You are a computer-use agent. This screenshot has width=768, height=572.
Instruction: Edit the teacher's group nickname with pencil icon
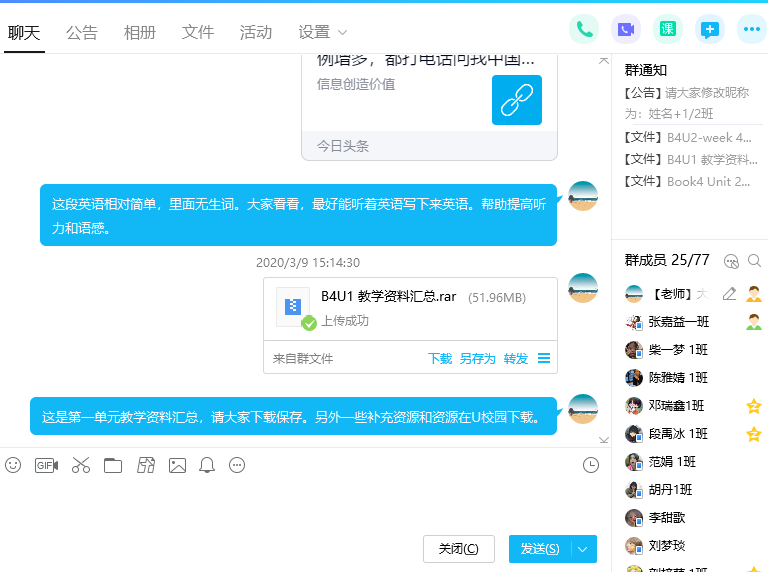pyautogui.click(x=729, y=294)
